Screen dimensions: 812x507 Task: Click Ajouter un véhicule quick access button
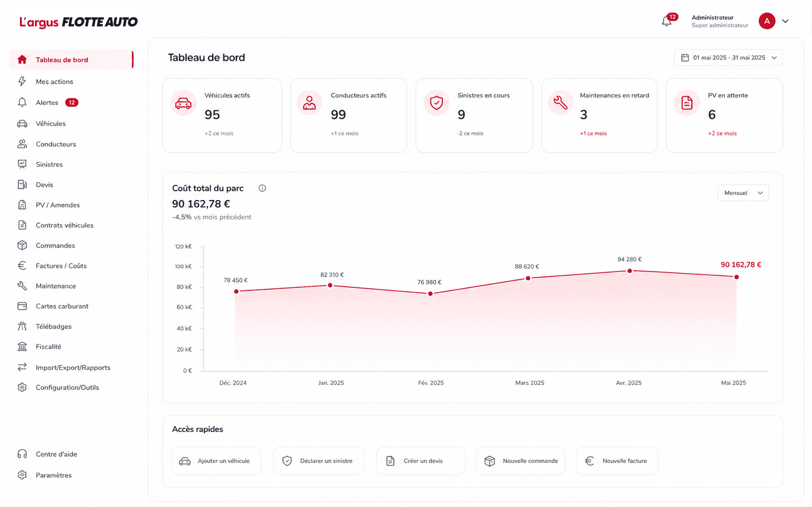pyautogui.click(x=216, y=461)
